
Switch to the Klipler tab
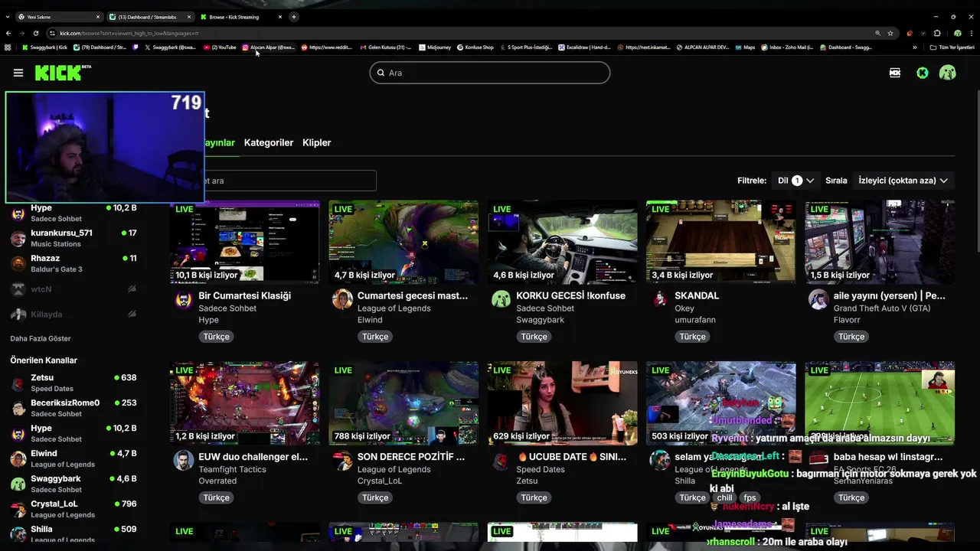click(x=317, y=143)
